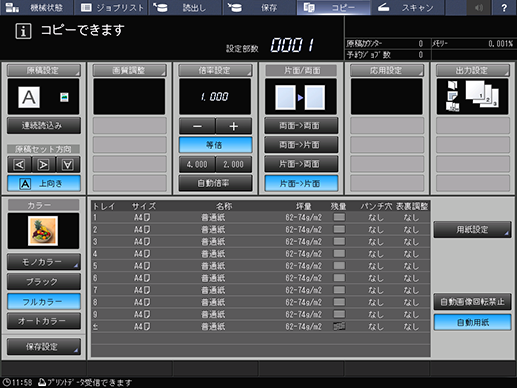The height and width of the screenshot is (388, 517).
Task: Select ブラック black color mode
Action: (x=44, y=282)
